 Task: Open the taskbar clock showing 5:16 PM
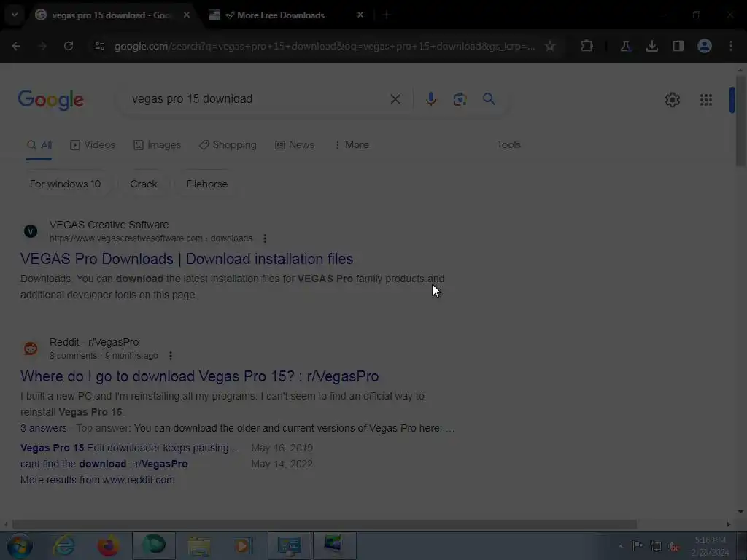pyautogui.click(x=710, y=545)
